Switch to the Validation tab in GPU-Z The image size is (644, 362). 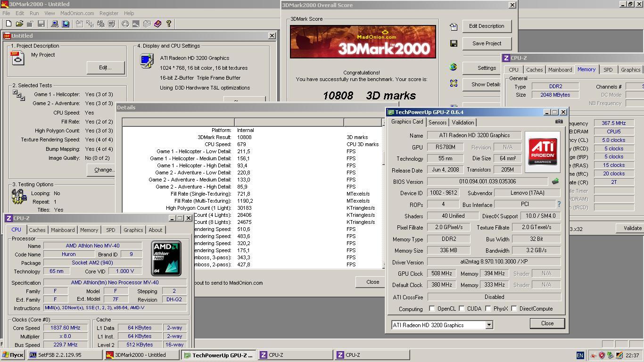[x=463, y=122]
